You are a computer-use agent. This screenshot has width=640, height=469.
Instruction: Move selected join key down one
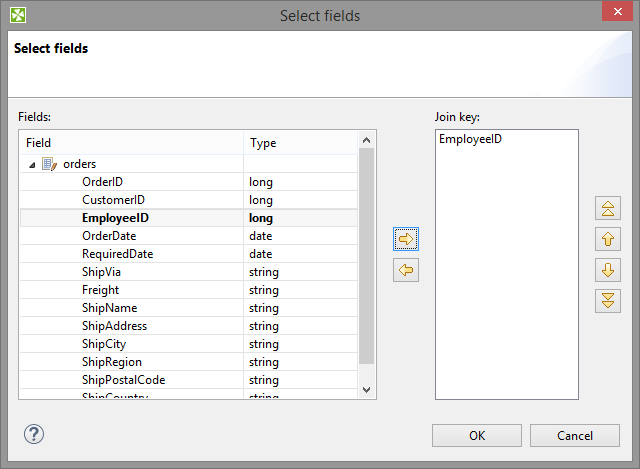click(x=607, y=270)
